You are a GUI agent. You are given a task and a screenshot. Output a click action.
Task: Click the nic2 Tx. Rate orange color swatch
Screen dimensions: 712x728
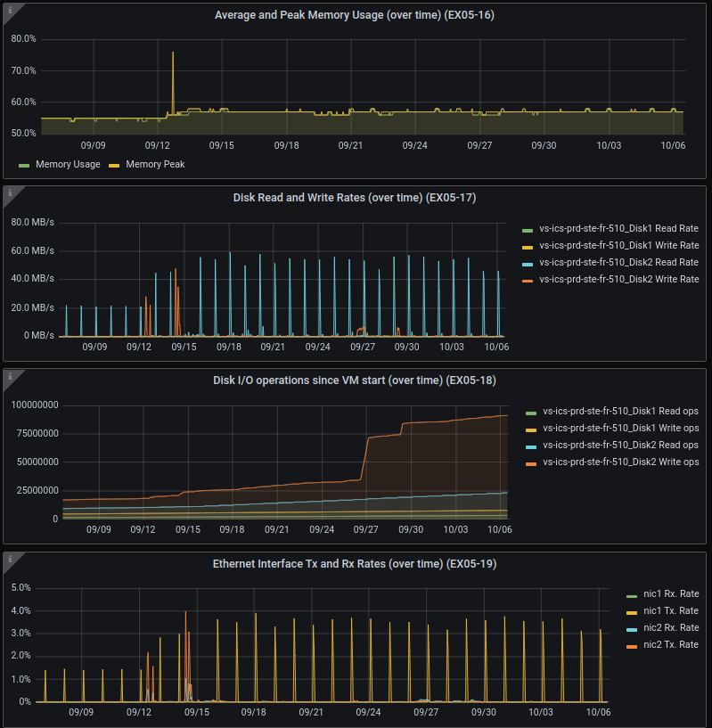(632, 645)
